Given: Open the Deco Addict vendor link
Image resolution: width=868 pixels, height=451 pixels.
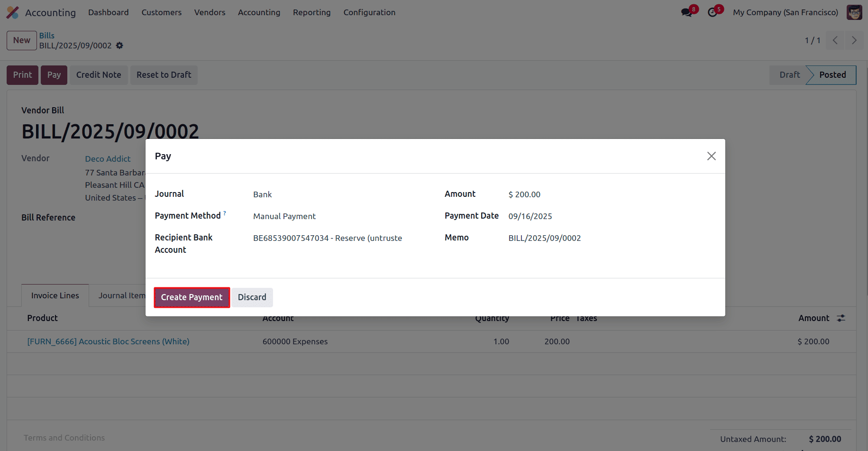Looking at the screenshot, I should tap(108, 158).
